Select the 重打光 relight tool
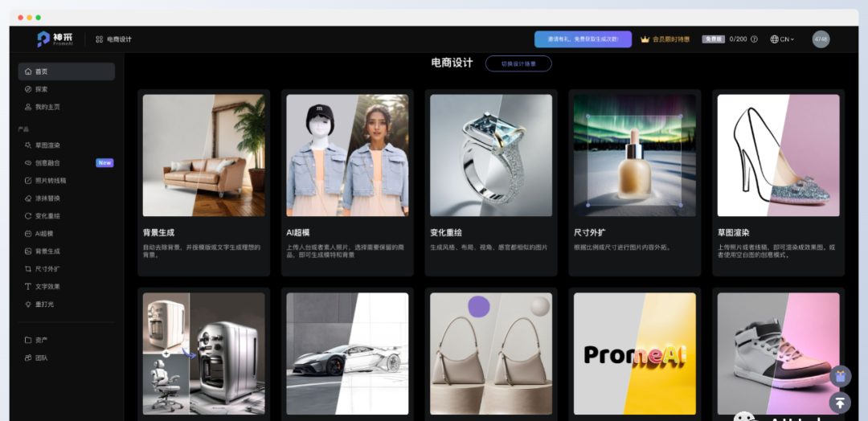The image size is (868, 421). click(43, 305)
